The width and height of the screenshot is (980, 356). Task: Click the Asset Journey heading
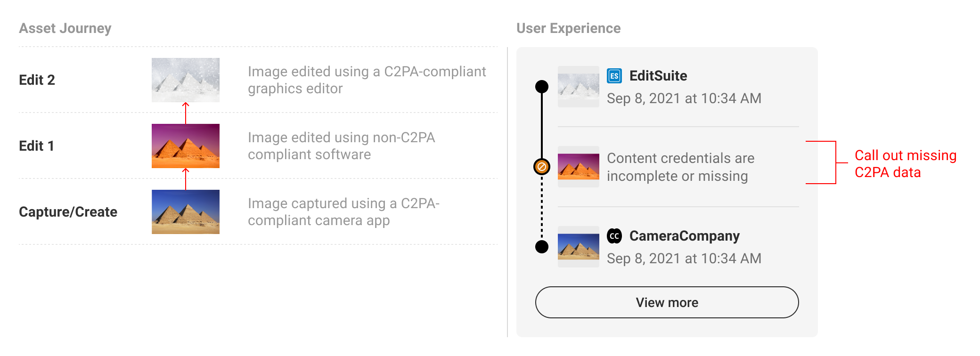[x=65, y=28]
